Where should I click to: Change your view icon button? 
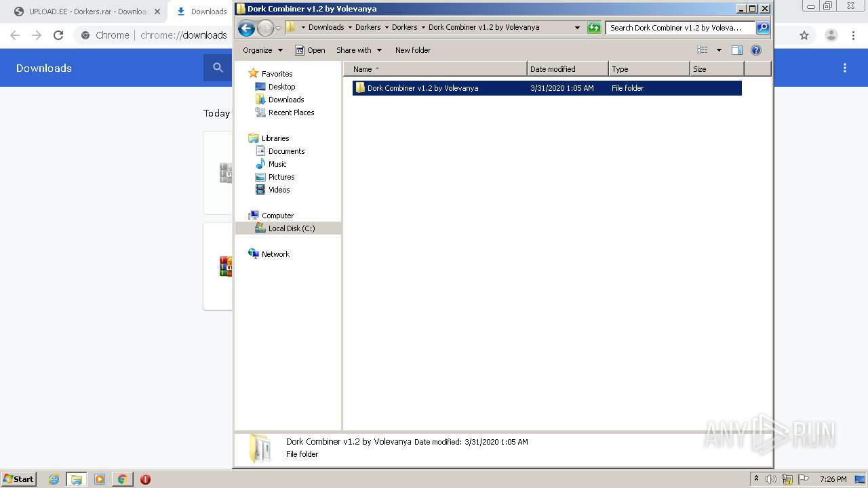pos(703,50)
